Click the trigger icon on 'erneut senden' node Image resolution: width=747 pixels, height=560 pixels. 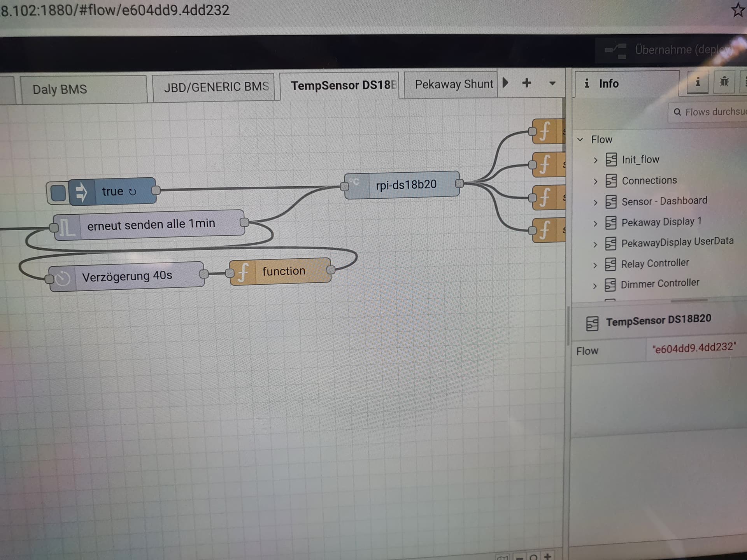click(x=68, y=227)
